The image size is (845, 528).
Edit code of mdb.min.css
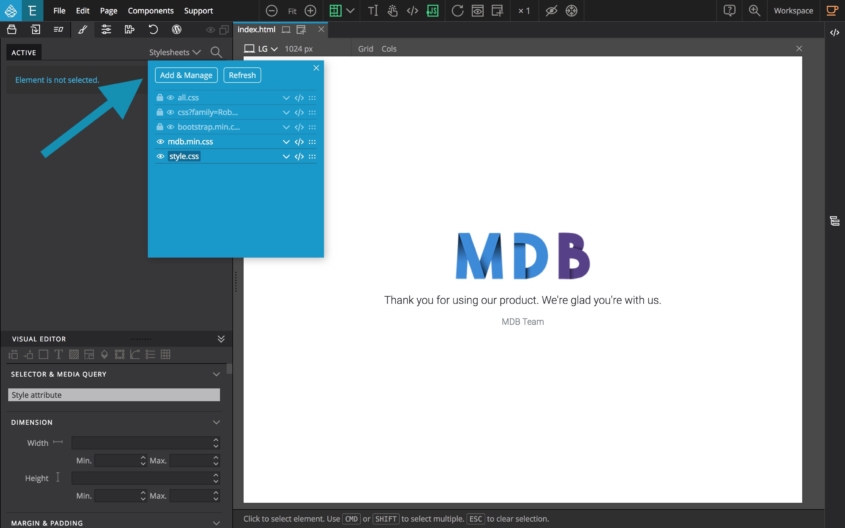tap(299, 142)
